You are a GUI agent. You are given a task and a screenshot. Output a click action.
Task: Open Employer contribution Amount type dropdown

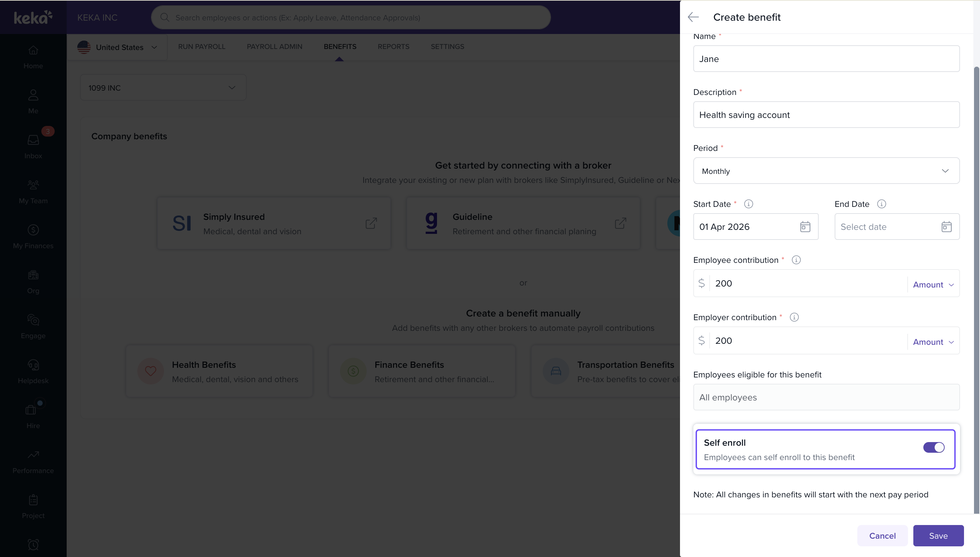coord(933,341)
